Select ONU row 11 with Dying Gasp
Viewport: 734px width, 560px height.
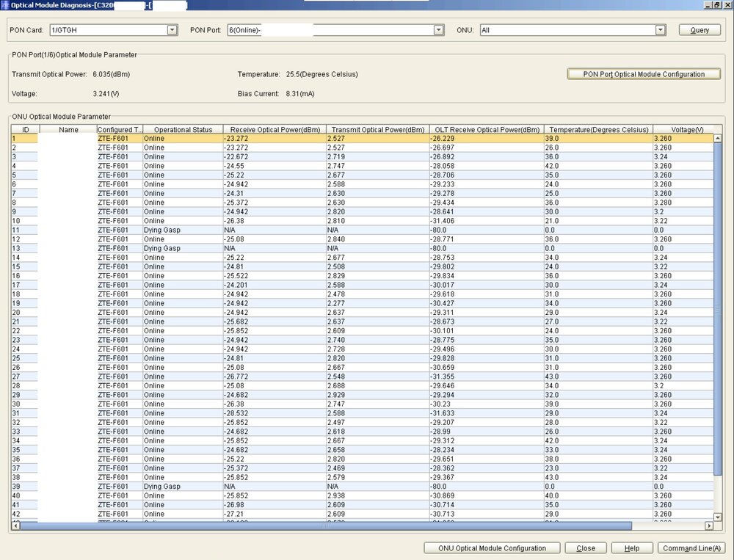pos(161,230)
